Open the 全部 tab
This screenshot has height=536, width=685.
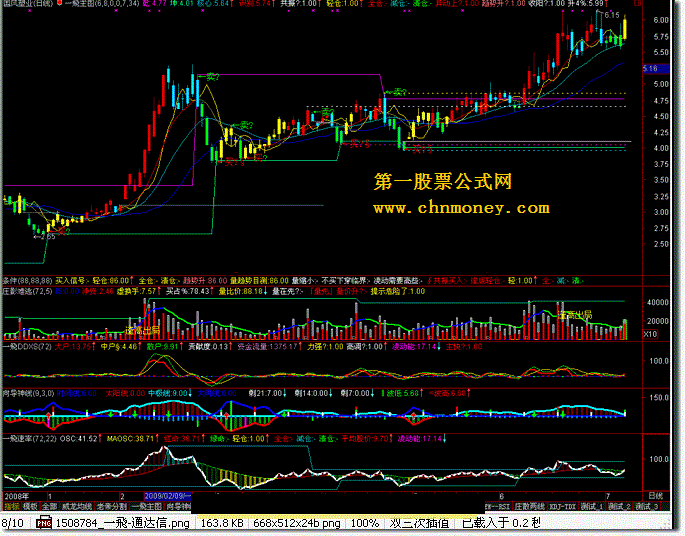[49, 507]
